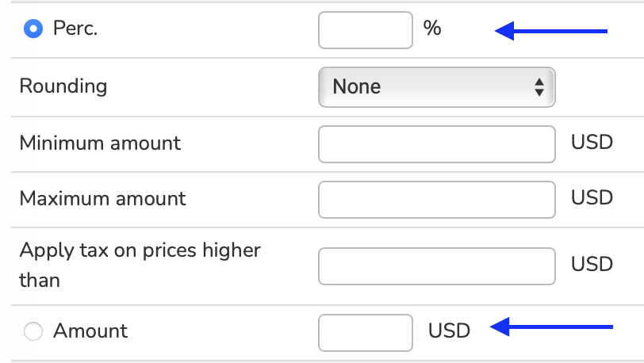Click the blue arrow beside the percent field
644x363 pixels.
tap(550, 31)
